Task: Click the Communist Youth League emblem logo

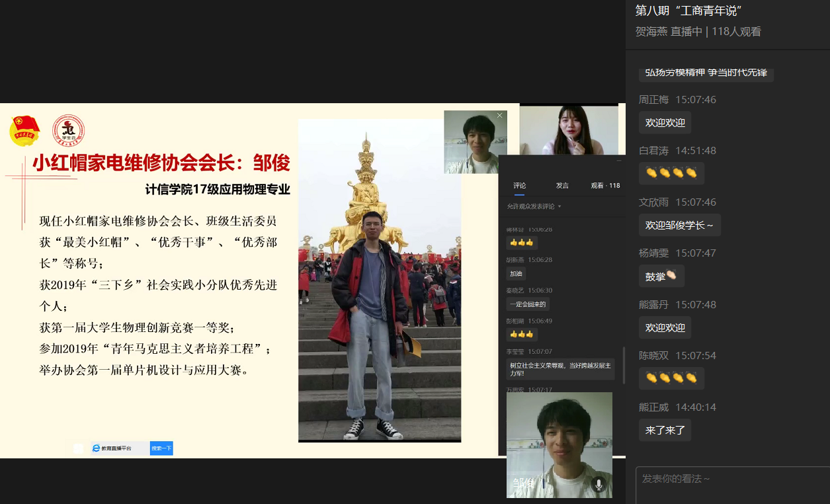Action: (x=24, y=130)
